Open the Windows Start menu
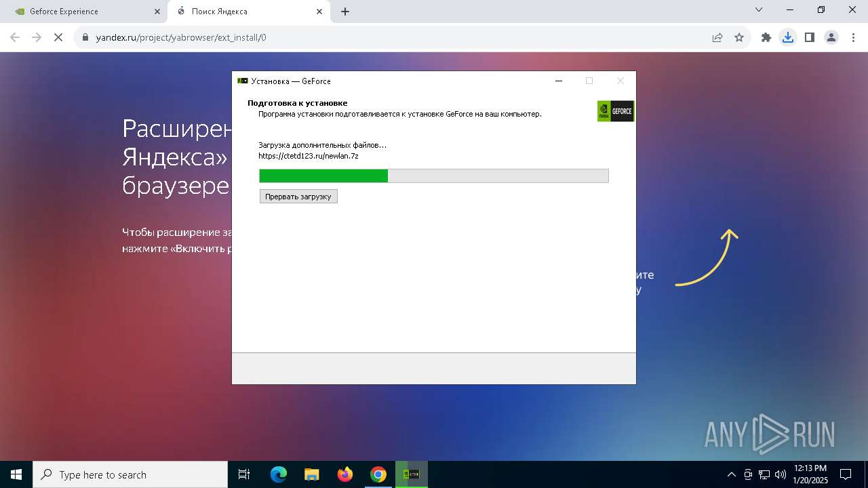Viewport: 868px width, 488px height. coord(16,474)
